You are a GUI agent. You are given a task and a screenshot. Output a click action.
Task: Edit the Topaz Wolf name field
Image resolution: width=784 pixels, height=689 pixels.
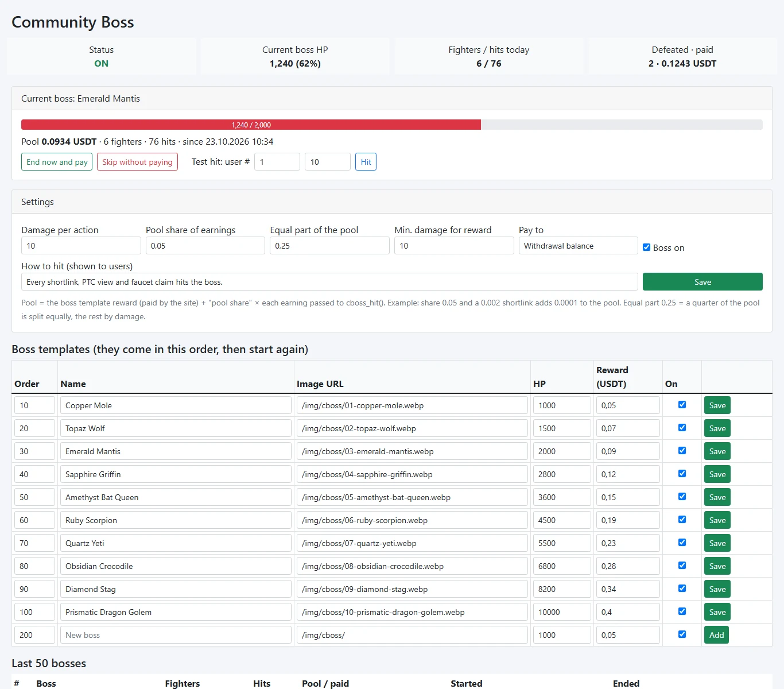[176, 428]
